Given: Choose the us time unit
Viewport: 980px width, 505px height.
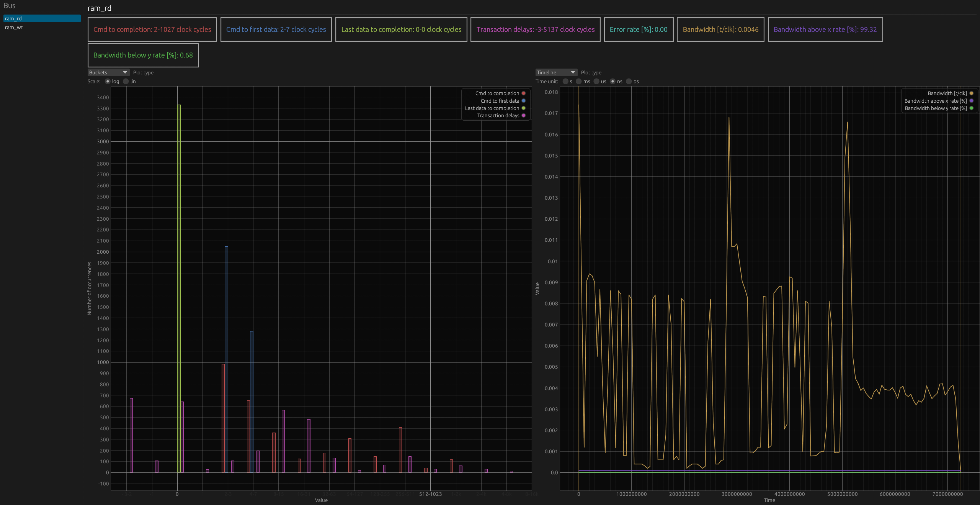Looking at the screenshot, I should (596, 81).
